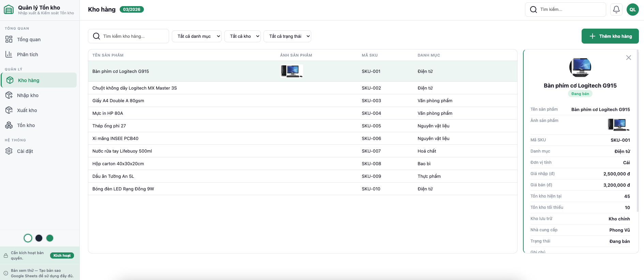Image resolution: width=644 pixels, height=280 pixels.
Task: Open the Tất cả kho dropdown
Action: click(x=242, y=36)
